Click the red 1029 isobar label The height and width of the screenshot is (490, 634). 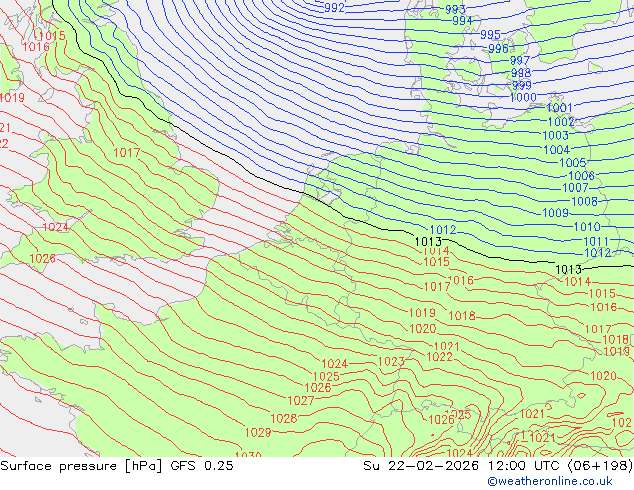(x=258, y=433)
